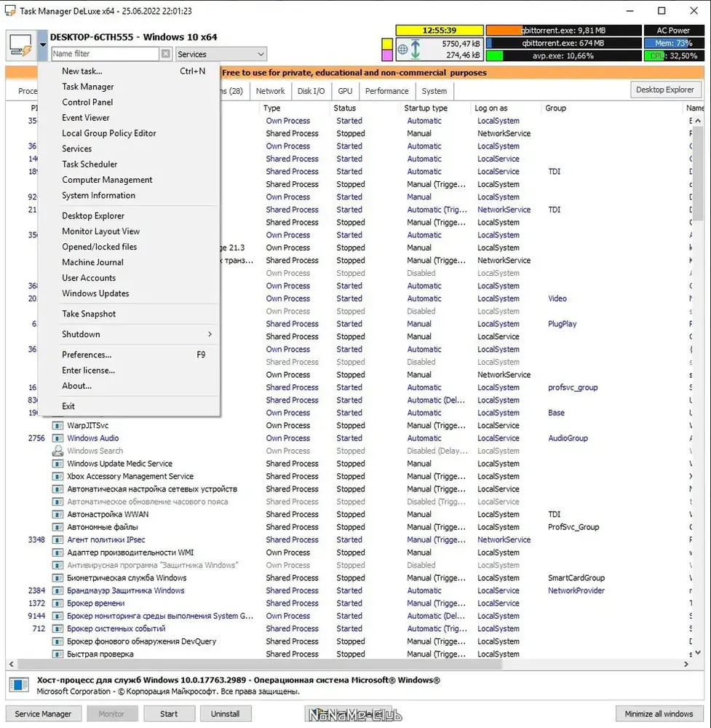Click the Windows Audio service icon
The height and width of the screenshot is (728, 711).
tap(57, 438)
